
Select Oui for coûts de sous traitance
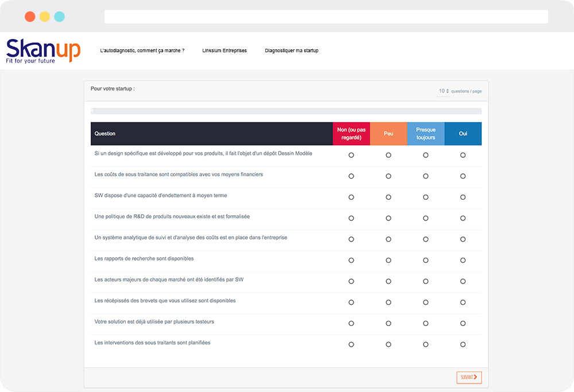463,176
